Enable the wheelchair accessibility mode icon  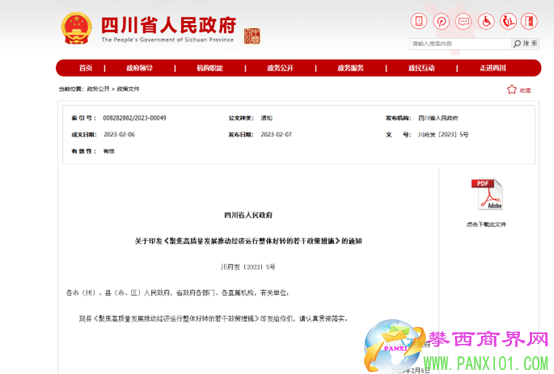point(486,21)
